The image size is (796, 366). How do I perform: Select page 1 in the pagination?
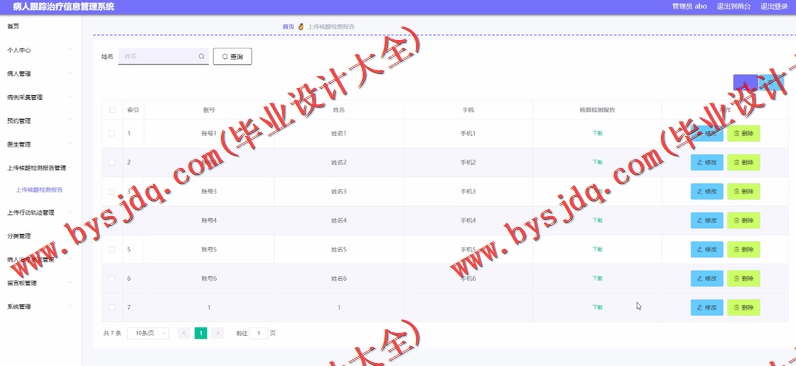coord(201,333)
